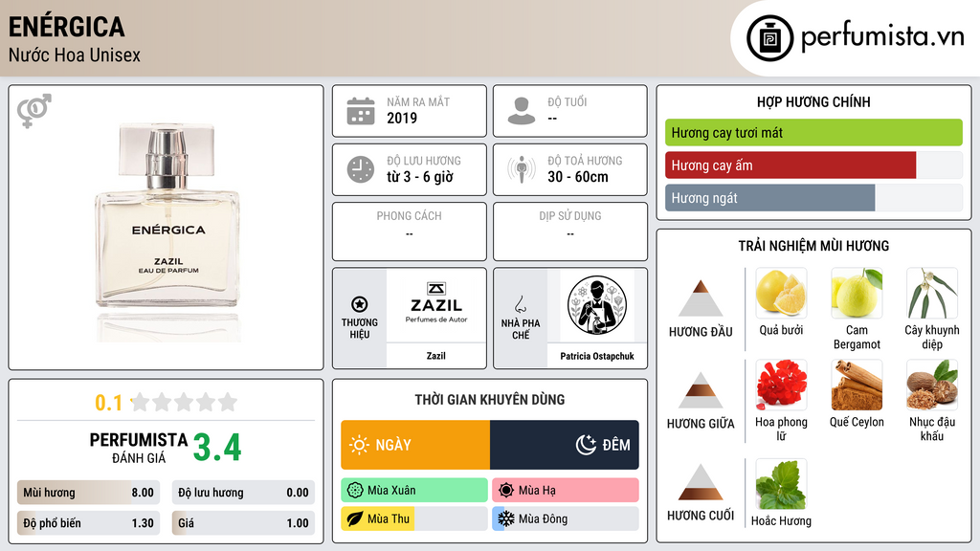
Task: Click the ENÉRGICA title heading
Action: [x=67, y=27]
